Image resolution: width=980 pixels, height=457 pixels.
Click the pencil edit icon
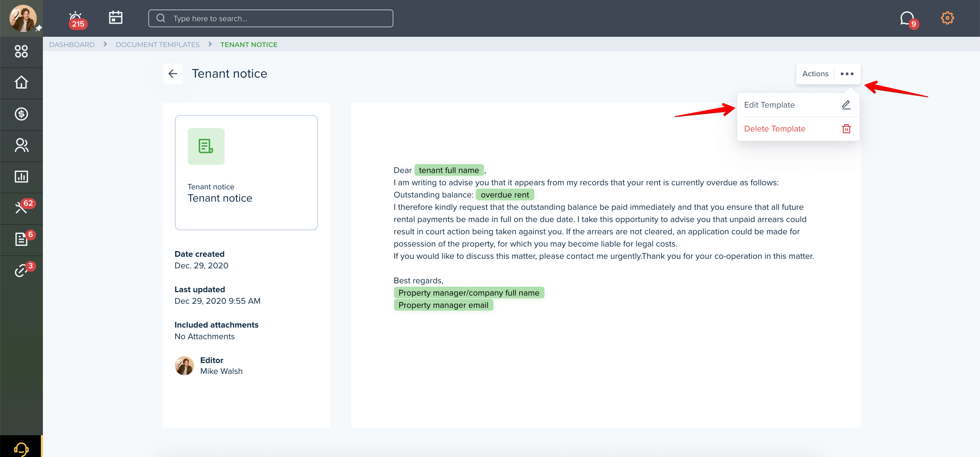pyautogui.click(x=846, y=105)
